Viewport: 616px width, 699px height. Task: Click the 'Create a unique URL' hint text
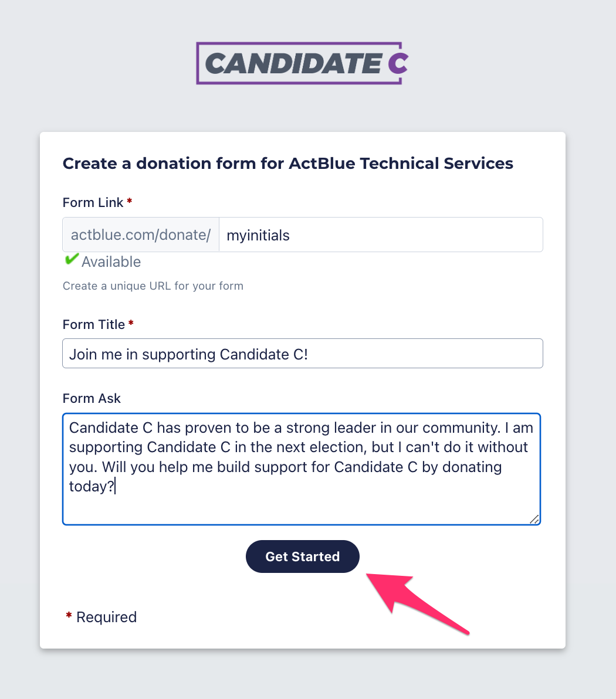153,286
